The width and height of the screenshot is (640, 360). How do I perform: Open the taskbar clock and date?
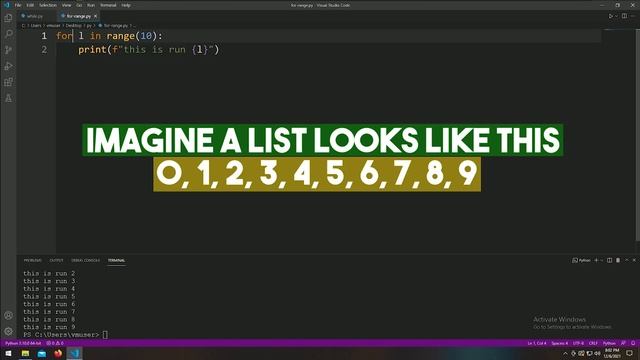pos(612,353)
